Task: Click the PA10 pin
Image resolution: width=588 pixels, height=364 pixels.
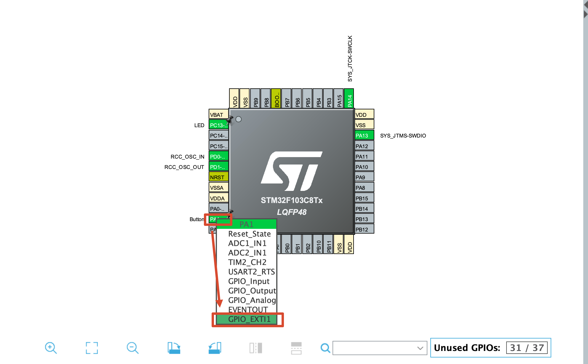Action: pyautogui.click(x=365, y=167)
